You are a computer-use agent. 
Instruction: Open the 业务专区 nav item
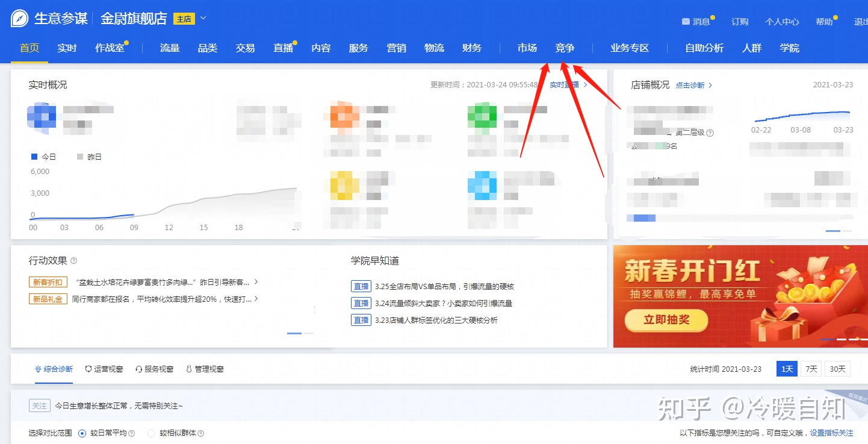[x=630, y=48]
